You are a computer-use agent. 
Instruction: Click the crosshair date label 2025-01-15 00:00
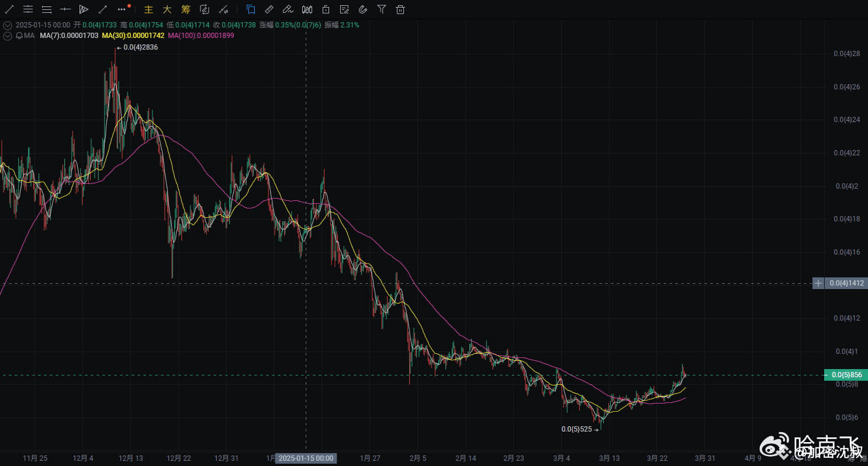point(306,458)
